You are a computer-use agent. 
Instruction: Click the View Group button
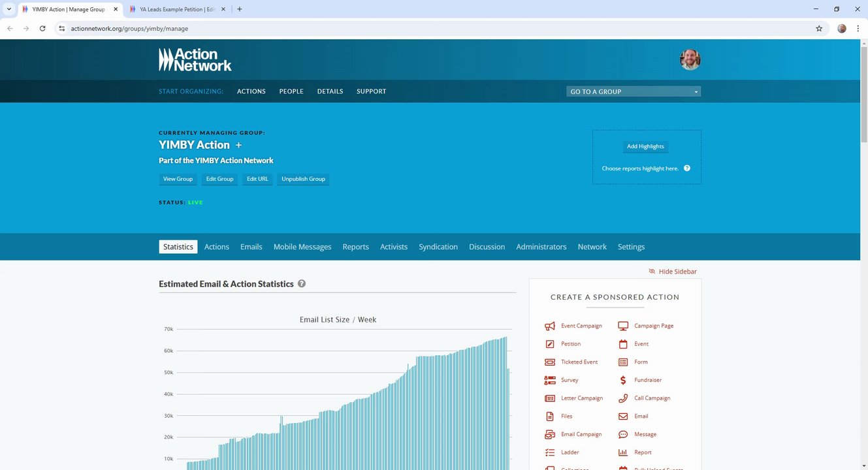tap(178, 179)
